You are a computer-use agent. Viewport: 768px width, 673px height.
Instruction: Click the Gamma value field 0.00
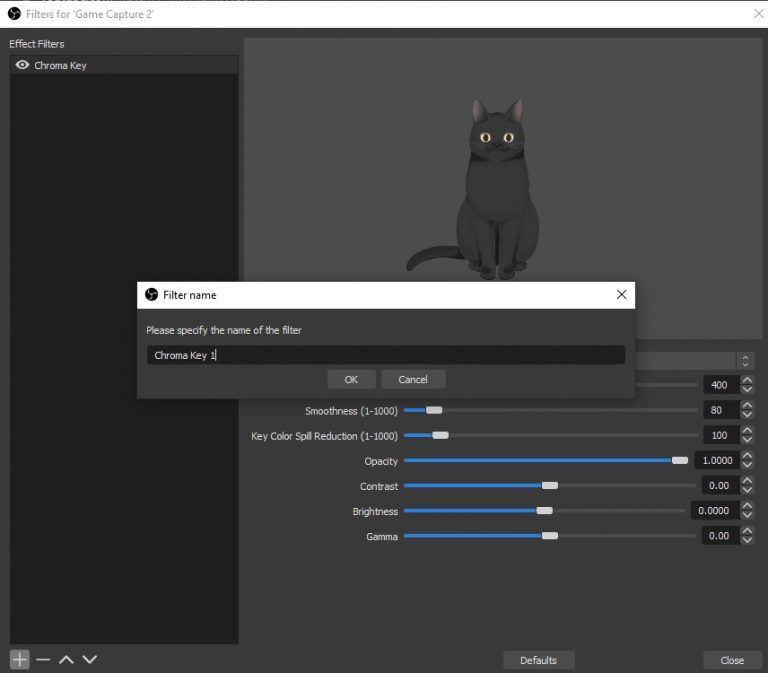click(x=720, y=535)
